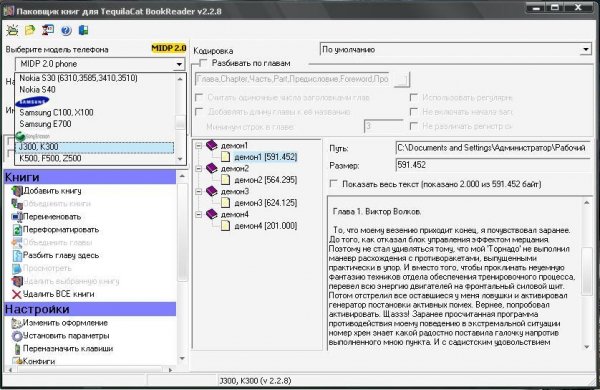Open help via blue question-mark icon

click(66, 30)
